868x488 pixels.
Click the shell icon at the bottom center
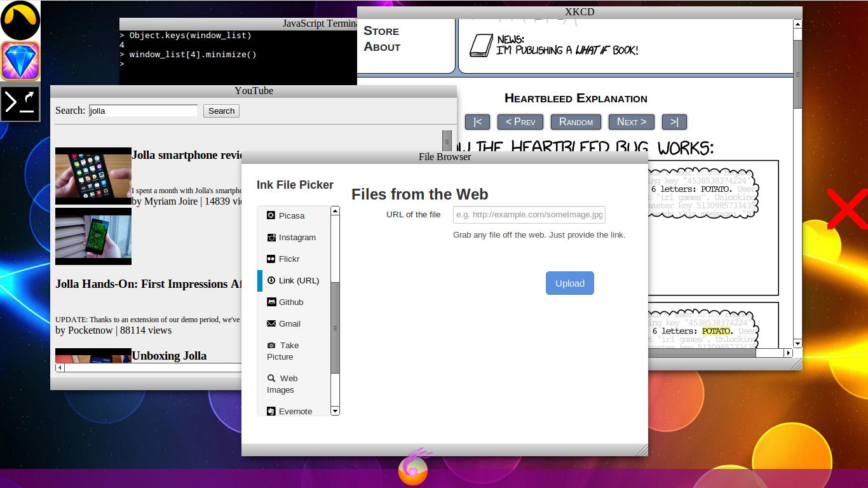click(x=413, y=469)
